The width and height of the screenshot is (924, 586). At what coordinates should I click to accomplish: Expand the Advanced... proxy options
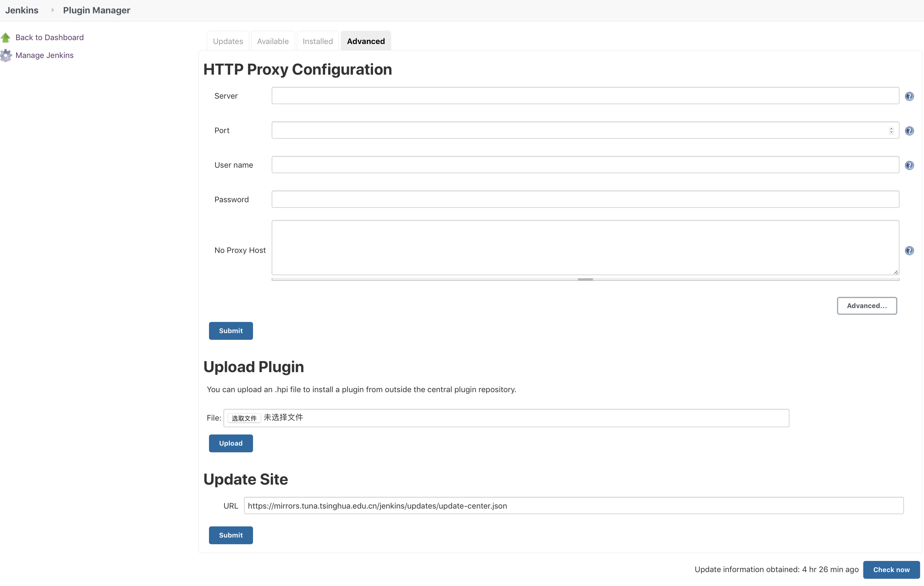[867, 306]
